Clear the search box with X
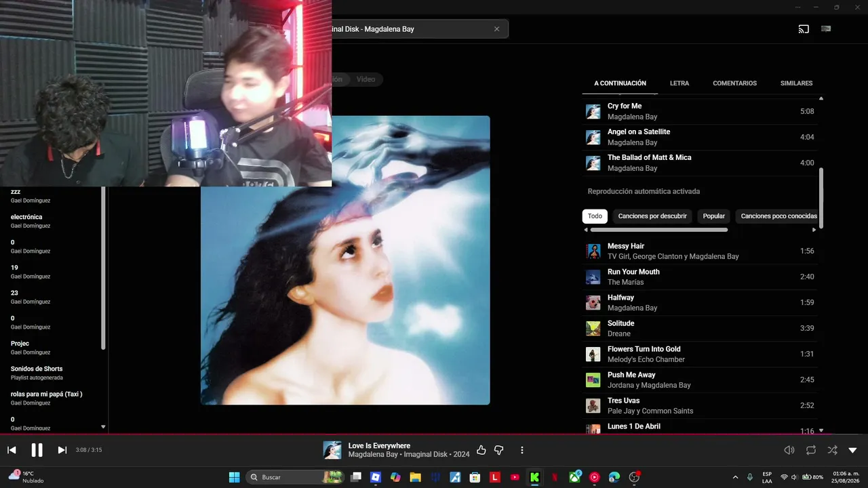Viewport: 868px width, 488px height. (496, 29)
